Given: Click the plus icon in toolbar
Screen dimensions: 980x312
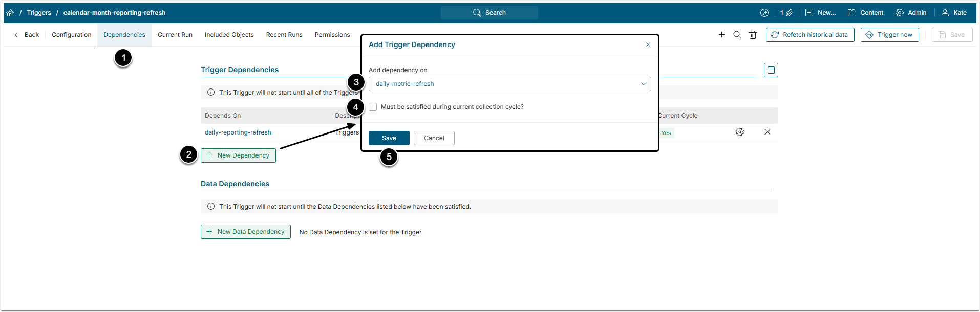Looking at the screenshot, I should [x=721, y=35].
